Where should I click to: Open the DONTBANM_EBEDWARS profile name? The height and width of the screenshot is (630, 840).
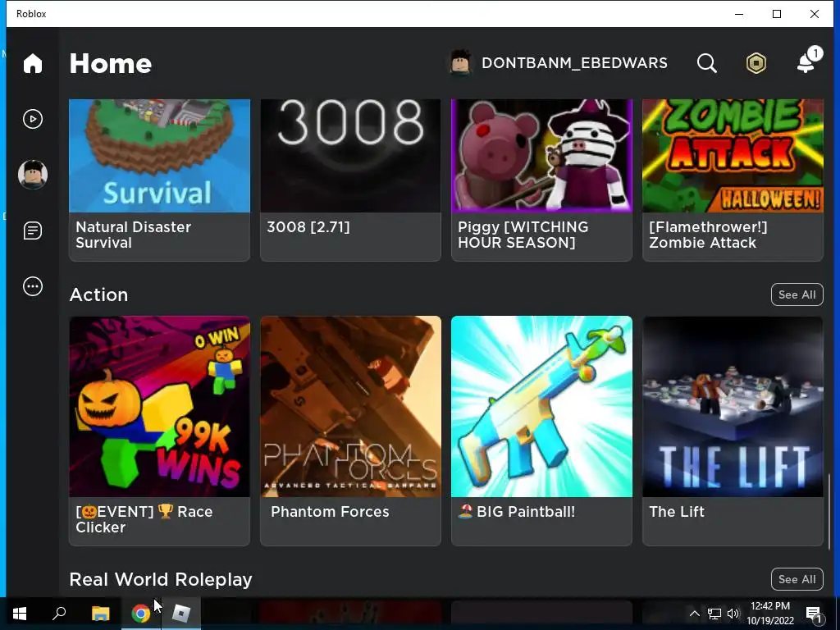coord(574,63)
